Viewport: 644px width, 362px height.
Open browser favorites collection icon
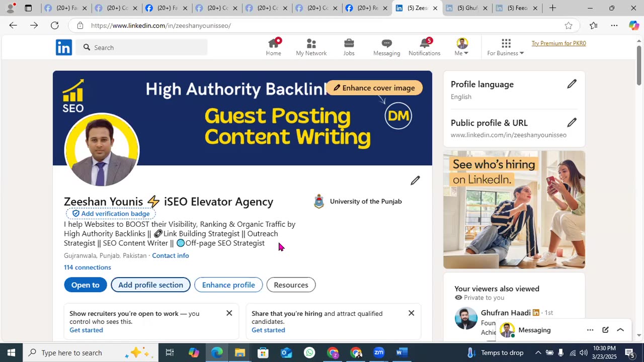coord(594,26)
